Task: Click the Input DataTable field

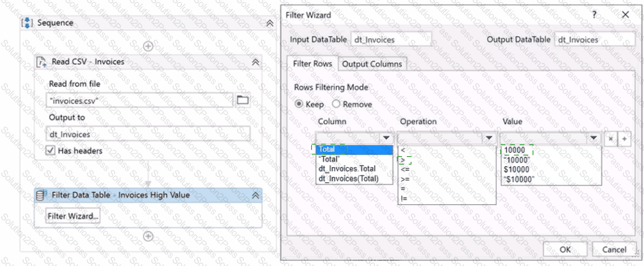Action: click(x=391, y=40)
